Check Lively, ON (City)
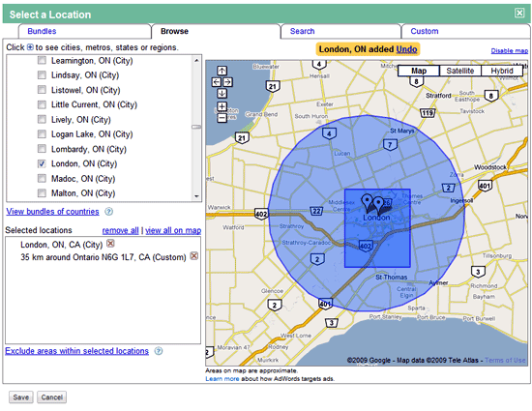This screenshot has width=532, height=411. coord(42,119)
